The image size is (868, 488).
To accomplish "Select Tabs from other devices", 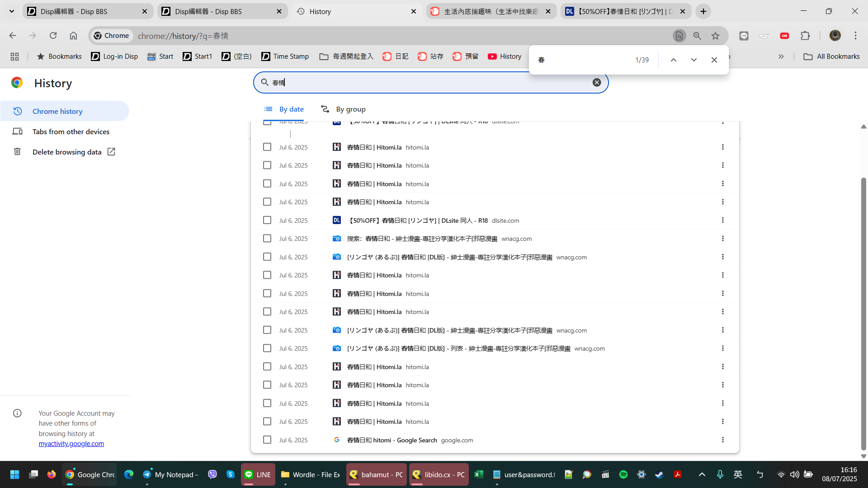I will point(71,131).
